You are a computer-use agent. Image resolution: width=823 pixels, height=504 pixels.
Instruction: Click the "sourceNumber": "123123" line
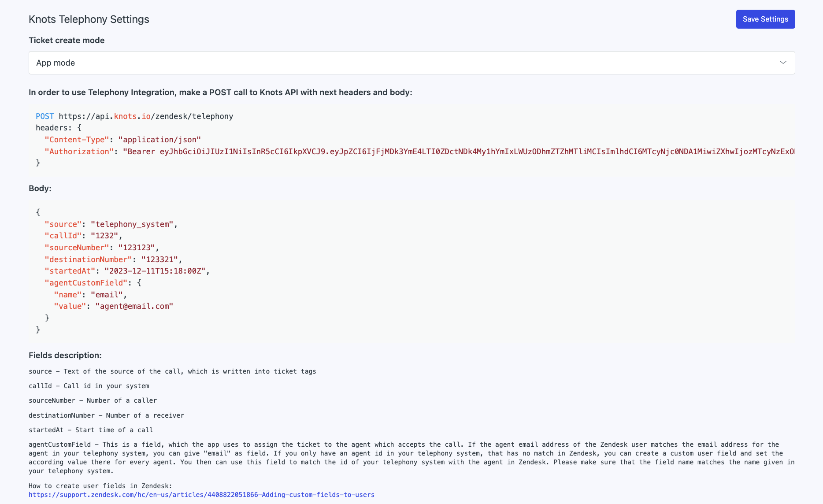102,248
